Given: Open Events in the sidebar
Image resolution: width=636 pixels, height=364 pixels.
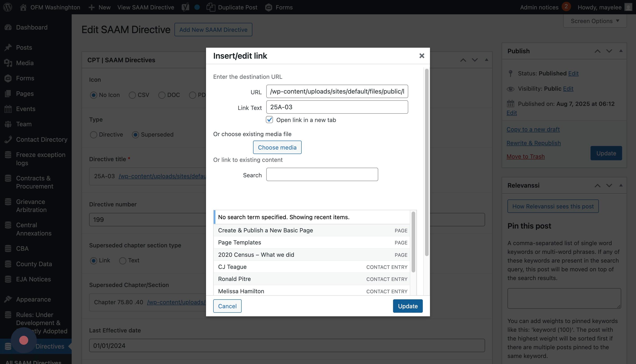Looking at the screenshot, I should [x=26, y=109].
